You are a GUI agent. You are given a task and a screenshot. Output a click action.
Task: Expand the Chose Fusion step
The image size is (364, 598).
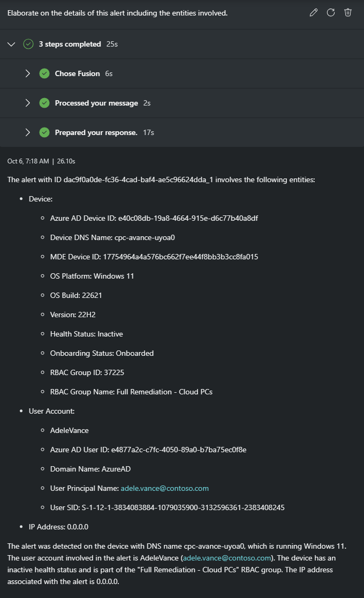pyautogui.click(x=27, y=73)
